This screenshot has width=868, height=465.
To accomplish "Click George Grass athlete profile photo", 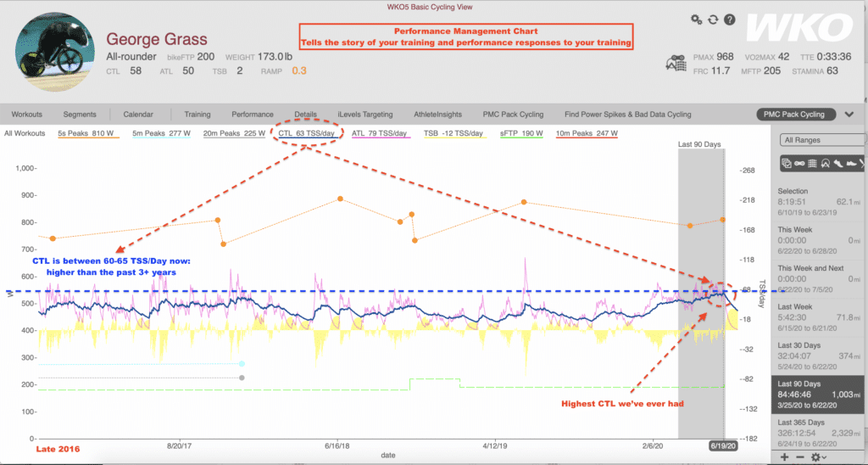I will click(55, 52).
